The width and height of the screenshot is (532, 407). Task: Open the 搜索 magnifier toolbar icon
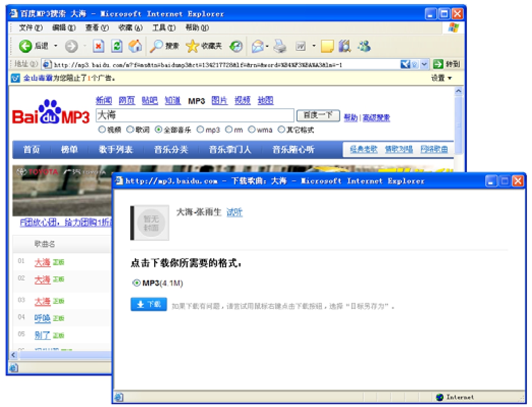[x=157, y=46]
